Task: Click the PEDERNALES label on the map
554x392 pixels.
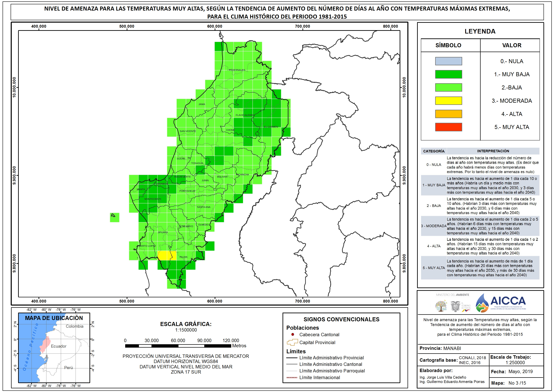Action: point(237,70)
